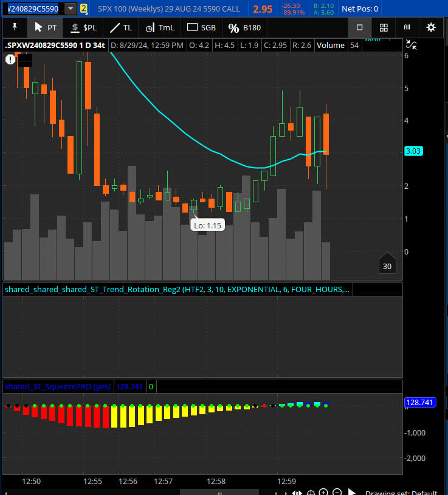Click the exclamation alert icon on chart
The width and height of the screenshot is (448, 495).
coord(10,60)
